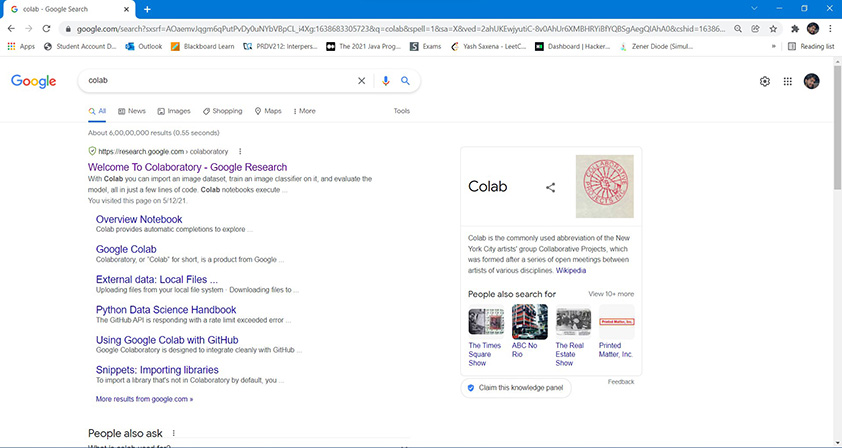
Task: Clear the search box with the X icon
Action: 361,81
